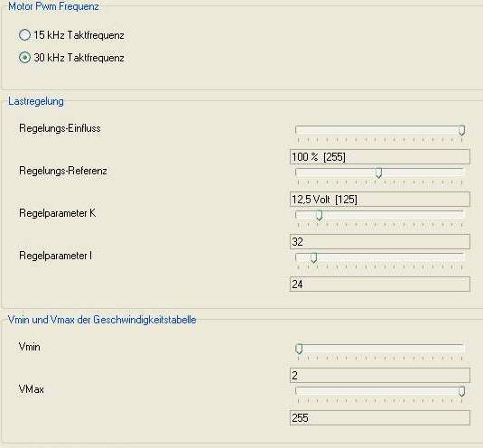Click the field showing 12,5 Volt [125]
The width and height of the screenshot is (483, 448).
click(380, 199)
